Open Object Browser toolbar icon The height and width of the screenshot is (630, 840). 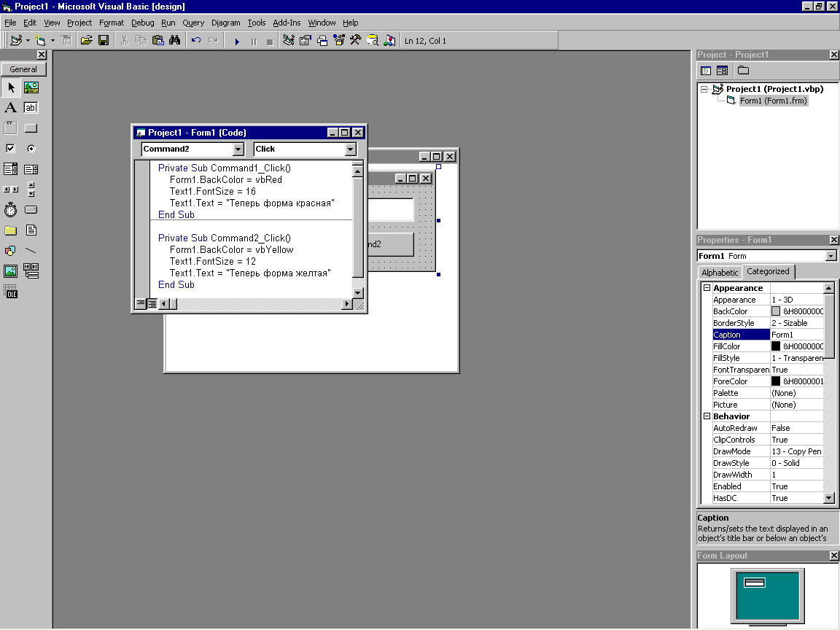339,40
